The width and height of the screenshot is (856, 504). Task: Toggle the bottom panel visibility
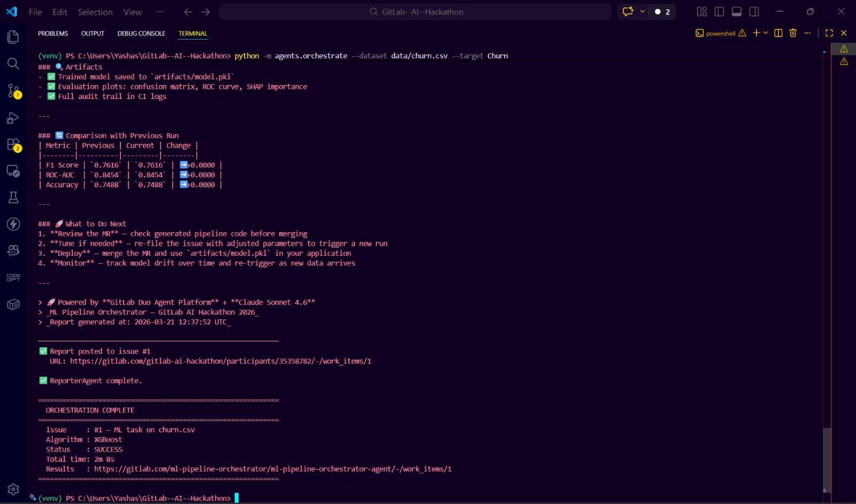click(737, 12)
